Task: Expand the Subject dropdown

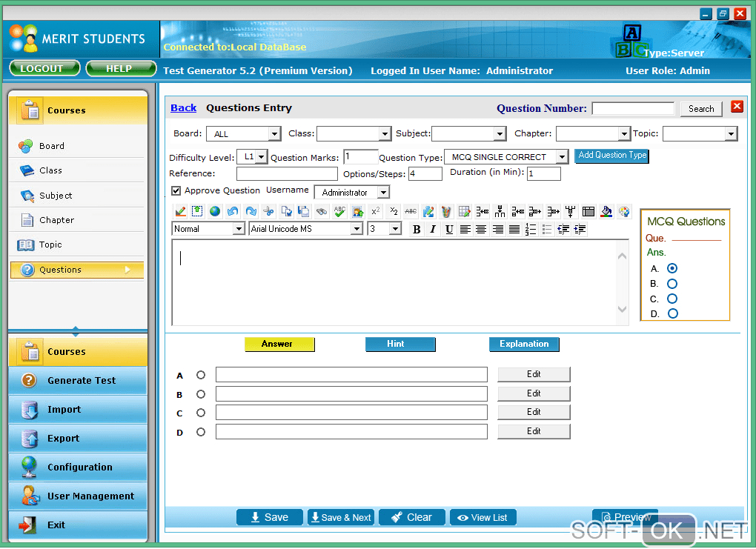Action: tap(468, 133)
